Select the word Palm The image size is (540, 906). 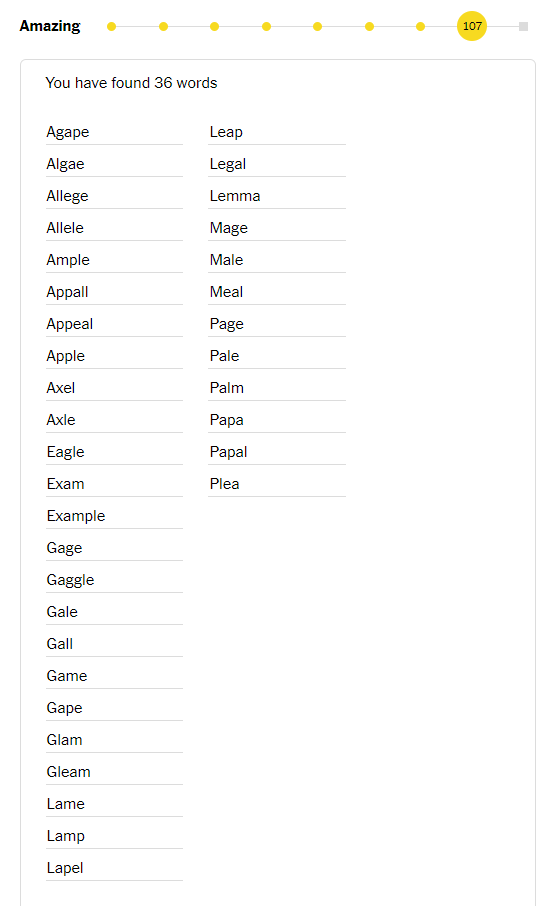point(226,388)
